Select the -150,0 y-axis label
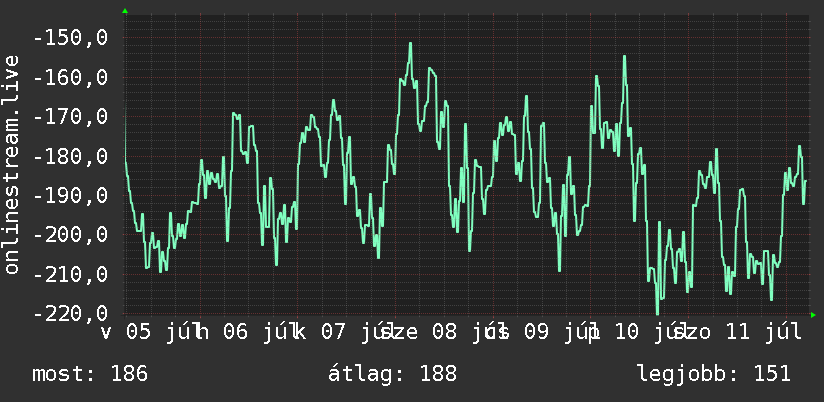Viewport: 824px width, 402px height. click(x=70, y=38)
